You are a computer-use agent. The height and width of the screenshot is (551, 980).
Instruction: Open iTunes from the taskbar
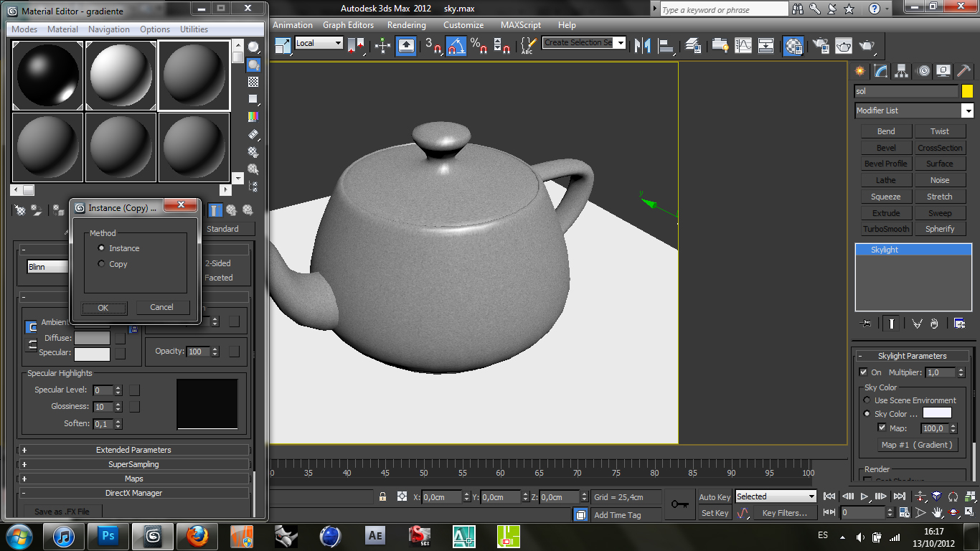pos(64,535)
